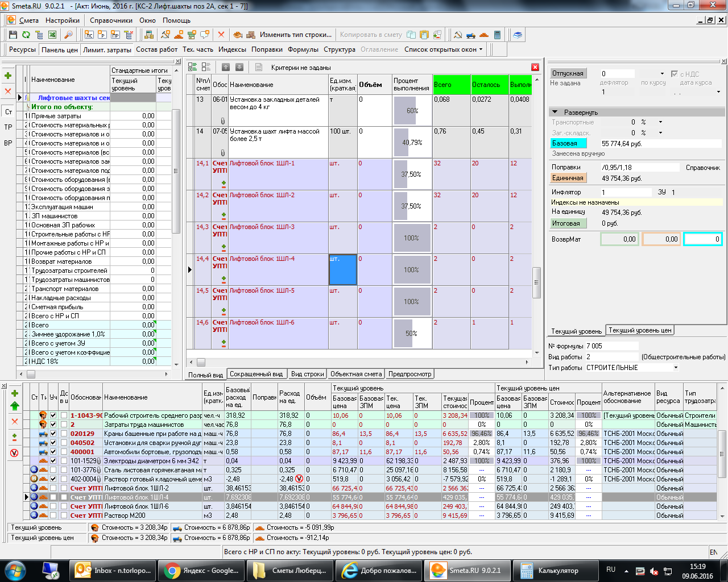The image size is (728, 582).
Task: Click the orange bricks materials icon in toolbar
Action: (x=484, y=35)
